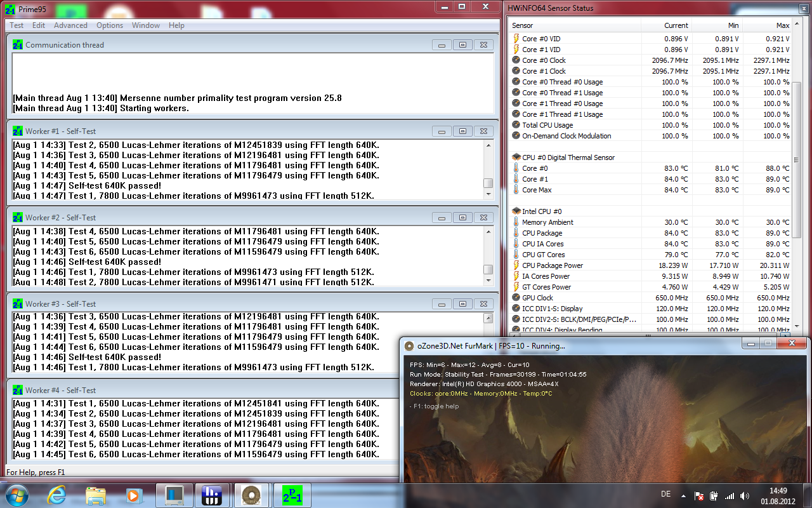
Task: Click the 'For Help, press F1' status bar text
Action: click(36, 472)
